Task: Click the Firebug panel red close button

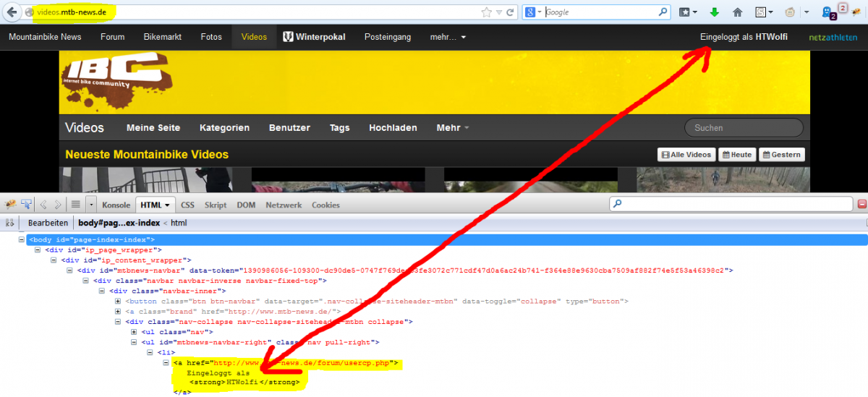Action: 861,205
